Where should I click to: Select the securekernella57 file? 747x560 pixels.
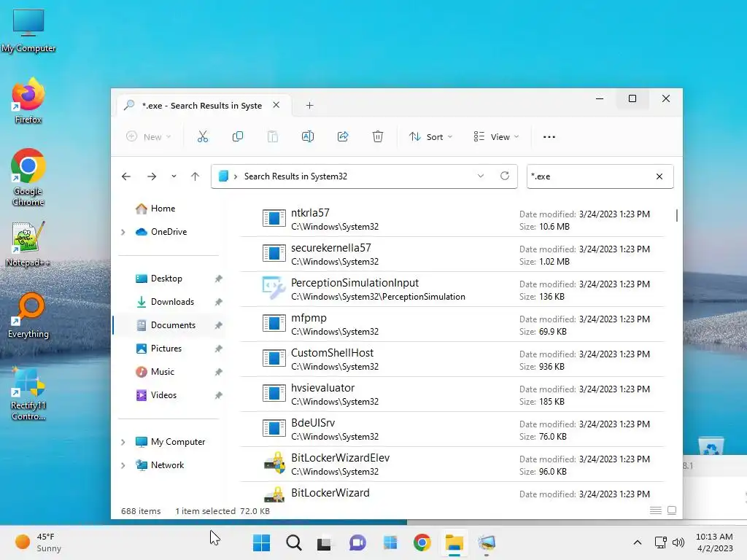452,254
